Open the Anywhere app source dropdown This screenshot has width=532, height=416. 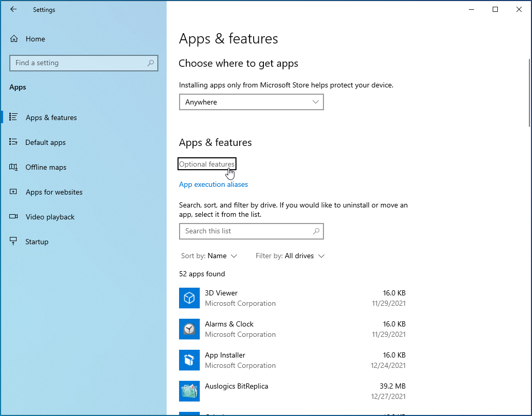[x=251, y=102]
